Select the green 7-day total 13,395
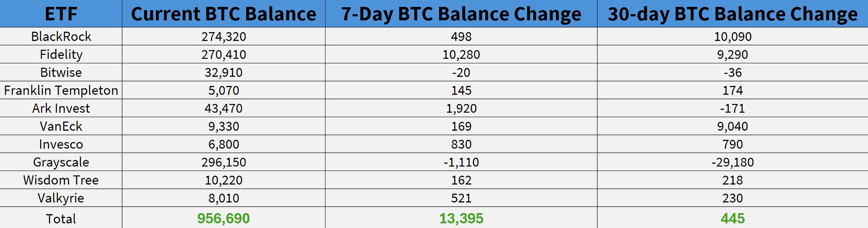868x228 pixels. [461, 218]
